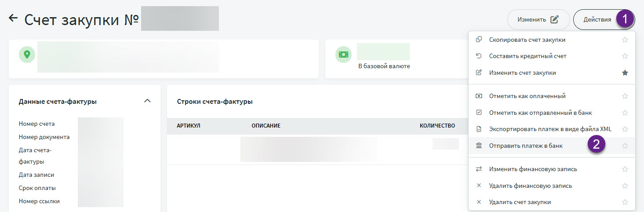Toggle favorite star for Отправить платеж в банк
The image size is (644, 212).
tap(625, 146)
